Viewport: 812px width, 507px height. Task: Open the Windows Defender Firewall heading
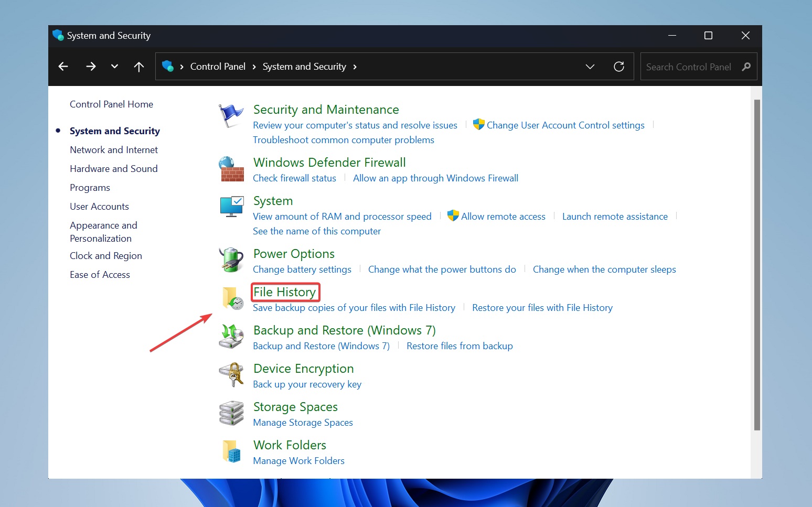(x=329, y=163)
